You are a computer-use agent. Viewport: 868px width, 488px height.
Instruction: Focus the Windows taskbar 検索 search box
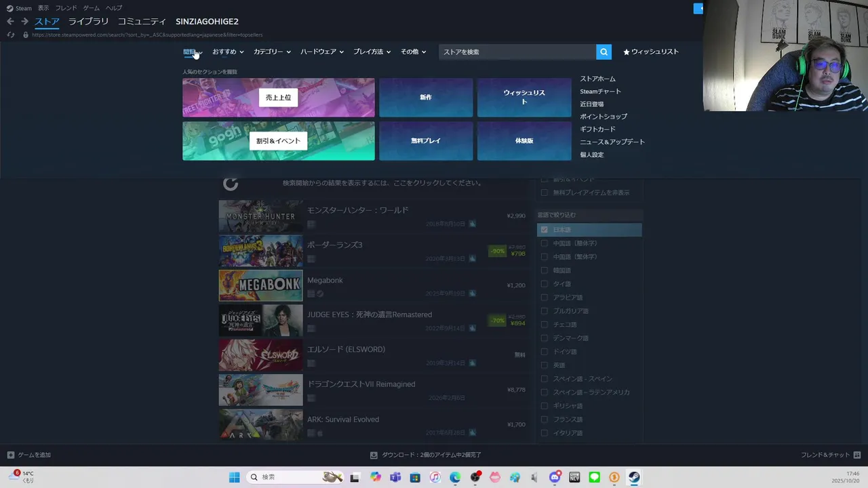[x=295, y=477]
